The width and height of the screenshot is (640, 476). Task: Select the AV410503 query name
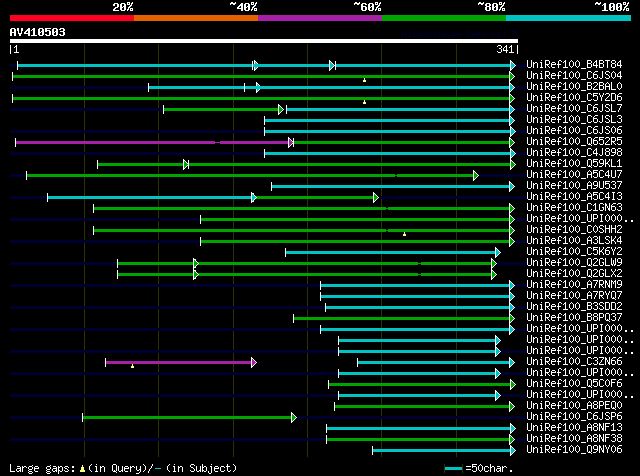click(38, 32)
